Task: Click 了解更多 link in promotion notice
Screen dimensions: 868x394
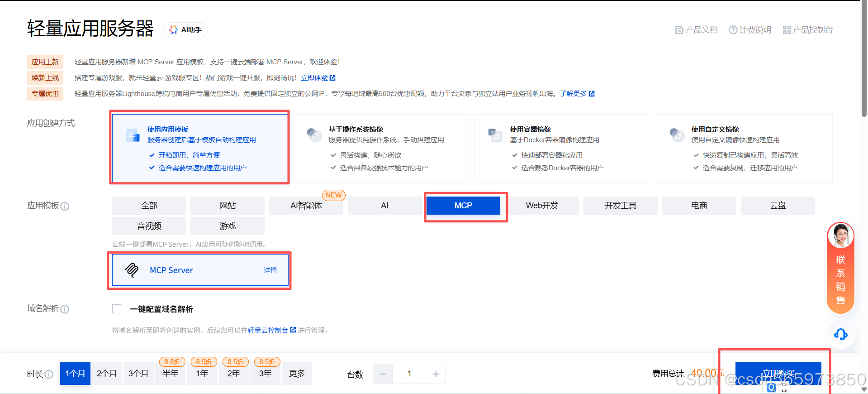Action: click(577, 94)
